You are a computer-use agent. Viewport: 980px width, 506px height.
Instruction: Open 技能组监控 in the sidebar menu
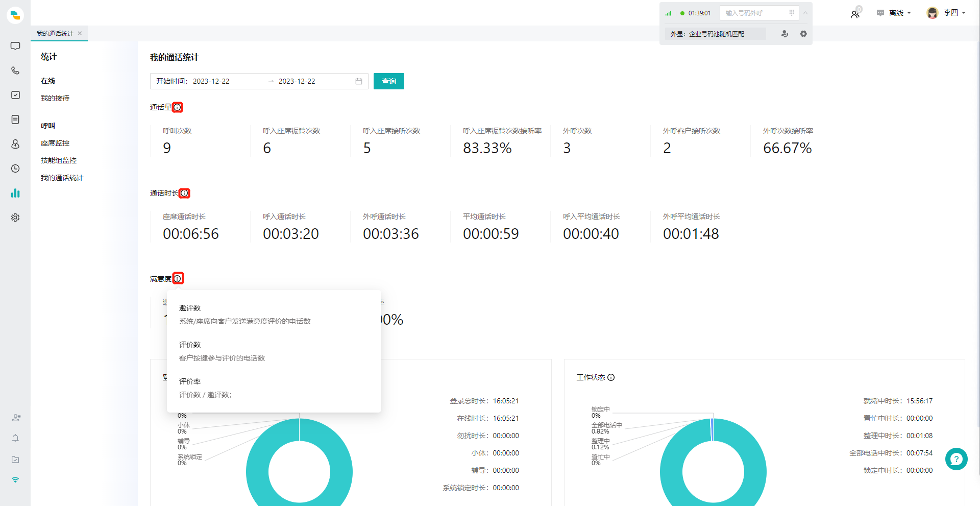(x=59, y=160)
